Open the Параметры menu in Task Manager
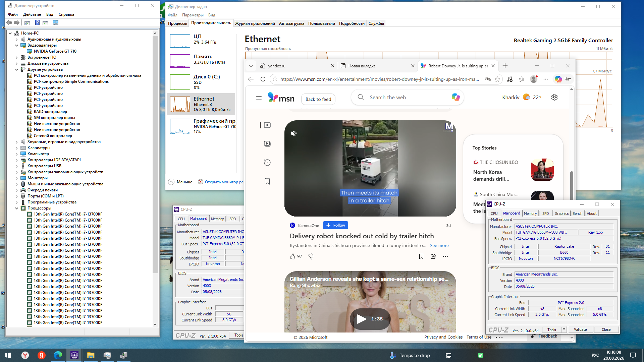Image resolution: width=644 pixels, height=362 pixels. [193, 15]
